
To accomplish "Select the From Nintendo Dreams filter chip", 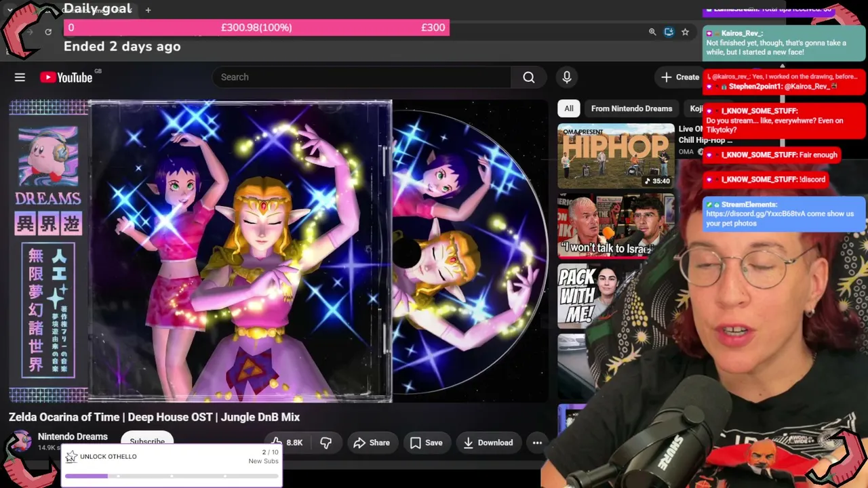I will click(x=631, y=108).
